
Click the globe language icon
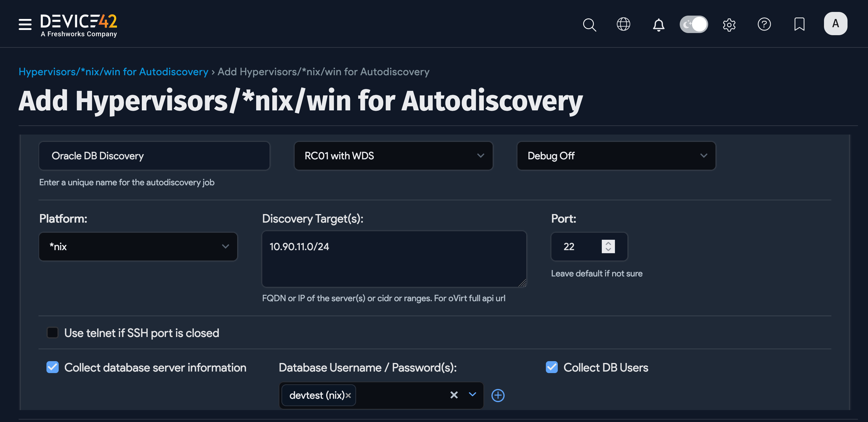point(623,24)
